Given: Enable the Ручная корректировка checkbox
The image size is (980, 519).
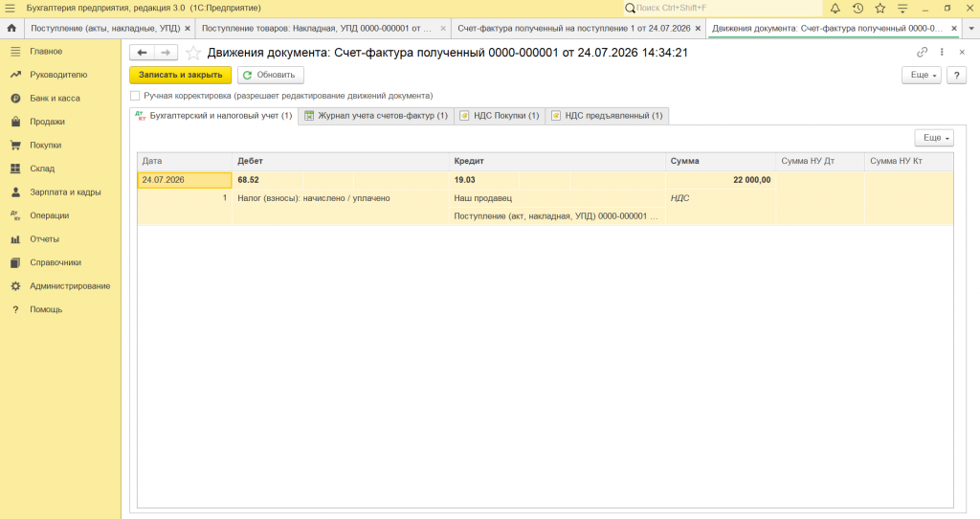Looking at the screenshot, I should [x=135, y=96].
